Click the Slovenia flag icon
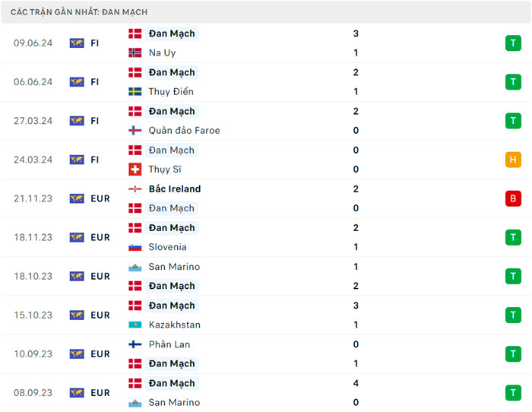This screenshot has height=412, width=532. [x=135, y=247]
